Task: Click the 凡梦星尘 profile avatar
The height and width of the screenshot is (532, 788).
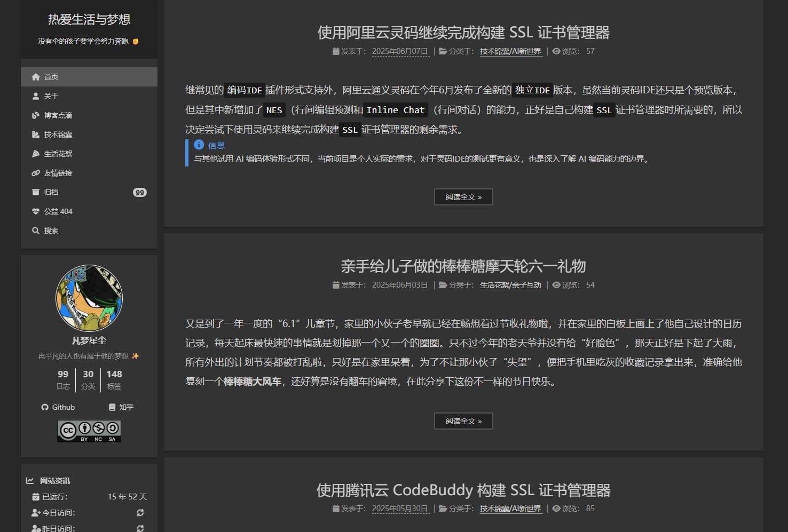Action: click(x=89, y=297)
